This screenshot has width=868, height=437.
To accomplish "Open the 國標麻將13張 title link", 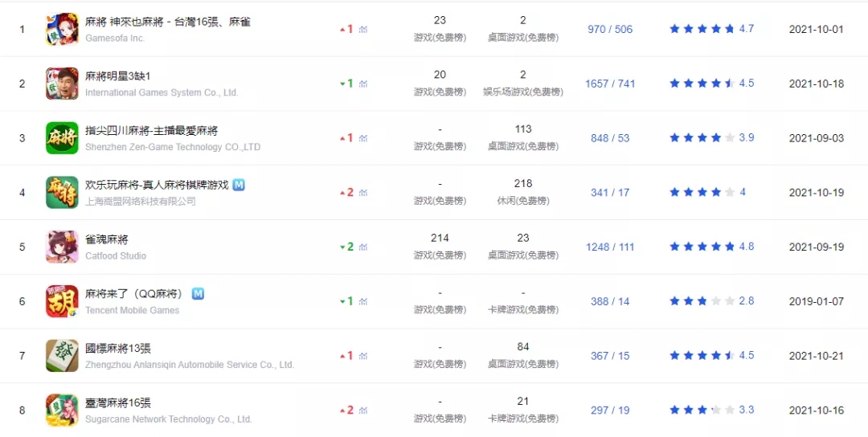I will click(118, 349).
